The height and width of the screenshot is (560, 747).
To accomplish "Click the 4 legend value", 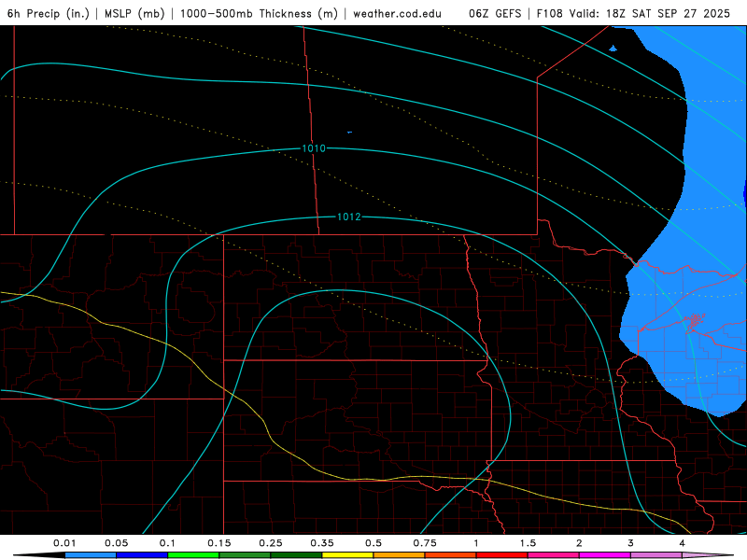I will (683, 543).
